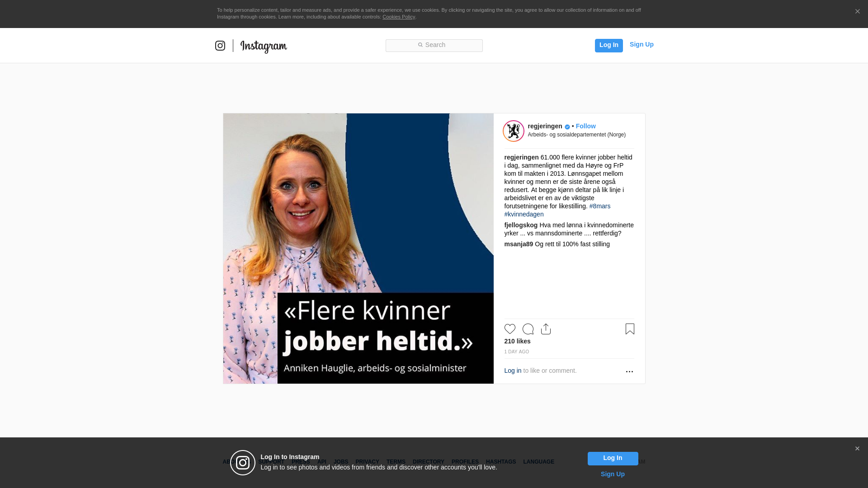The image size is (868, 488).
Task: Click the heart like icon
Action: (509, 329)
